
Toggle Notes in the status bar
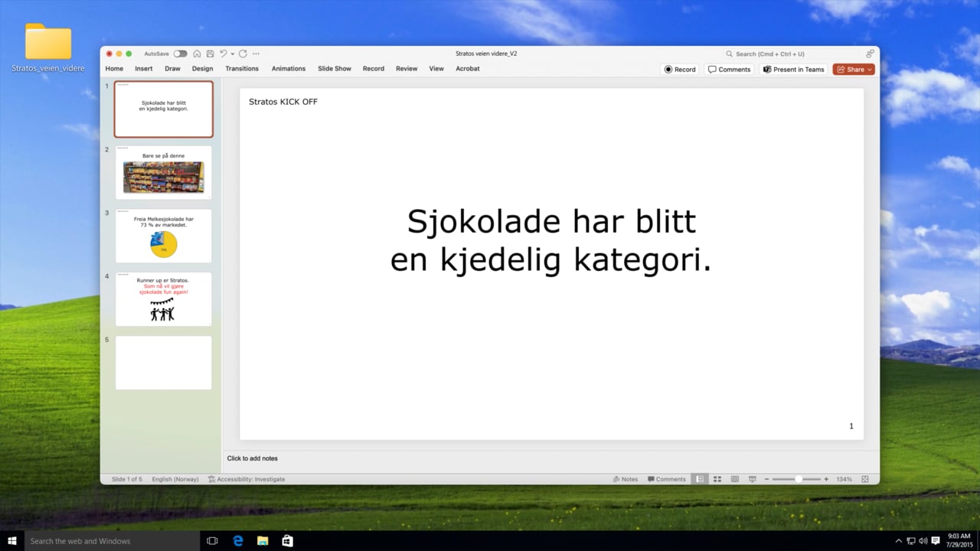coord(626,479)
